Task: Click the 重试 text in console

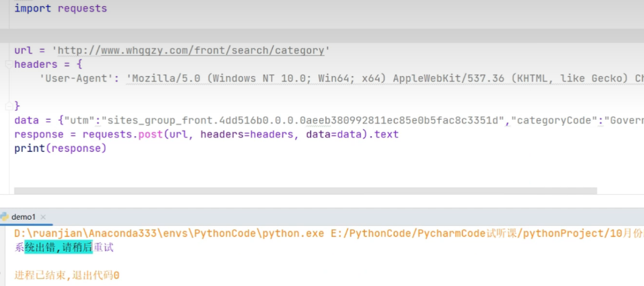Action: (103, 248)
